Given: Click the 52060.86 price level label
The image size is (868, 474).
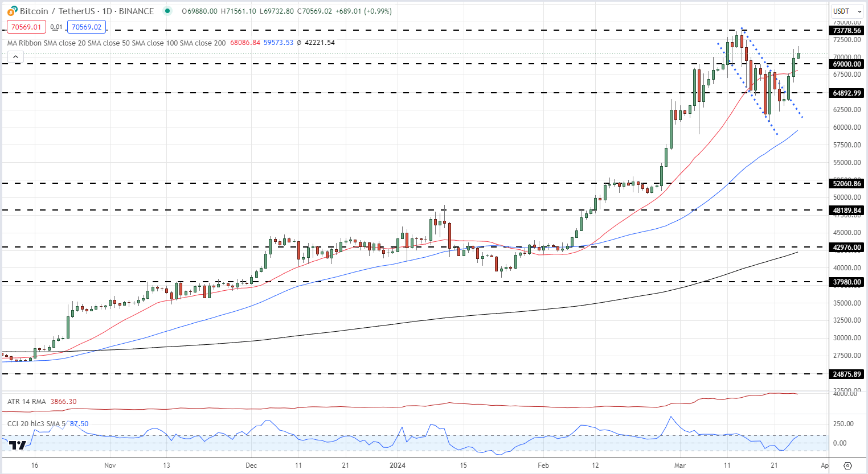Looking at the screenshot, I should 847,183.
